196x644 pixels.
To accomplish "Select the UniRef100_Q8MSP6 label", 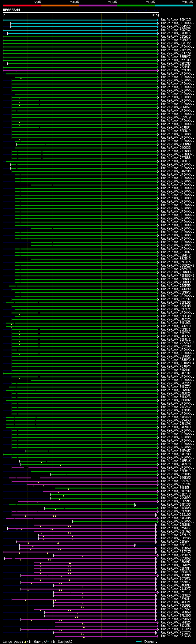I will (x=176, y=424).
